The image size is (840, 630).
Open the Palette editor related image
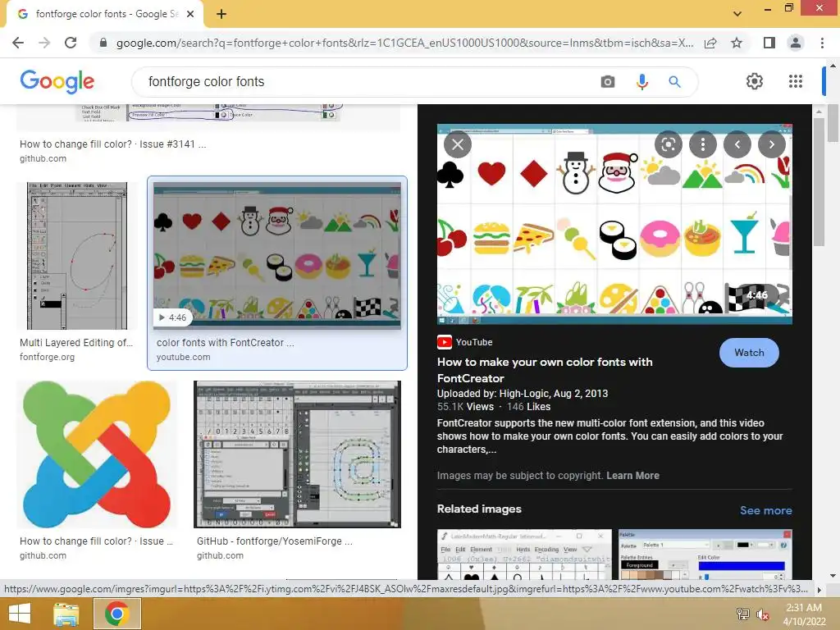705,555
